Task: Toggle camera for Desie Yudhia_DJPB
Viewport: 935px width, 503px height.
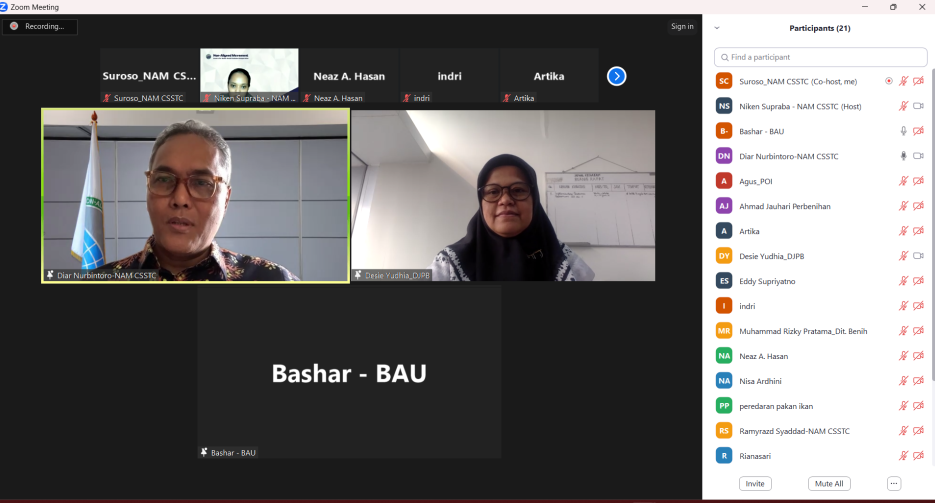Action: pyautogui.click(x=918, y=256)
